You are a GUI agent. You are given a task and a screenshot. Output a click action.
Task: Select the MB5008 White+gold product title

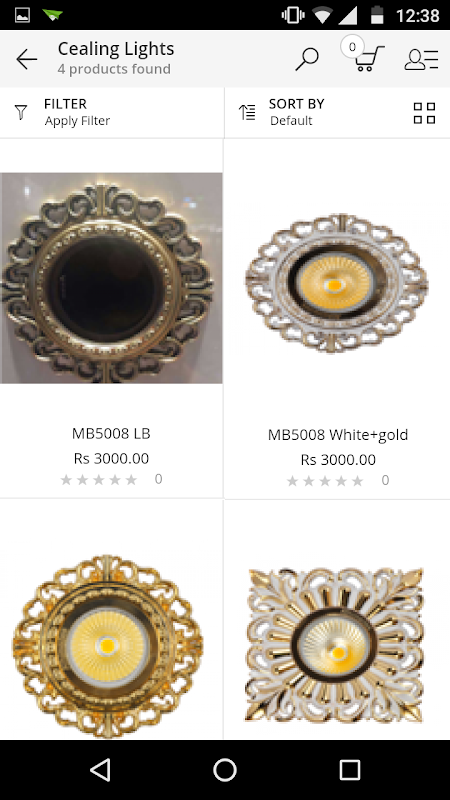[338, 435]
